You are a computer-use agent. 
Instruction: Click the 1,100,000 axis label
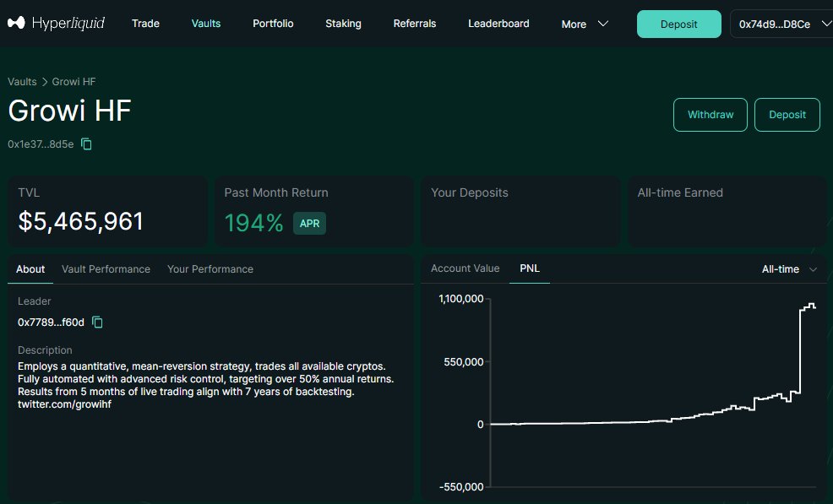pyautogui.click(x=461, y=299)
